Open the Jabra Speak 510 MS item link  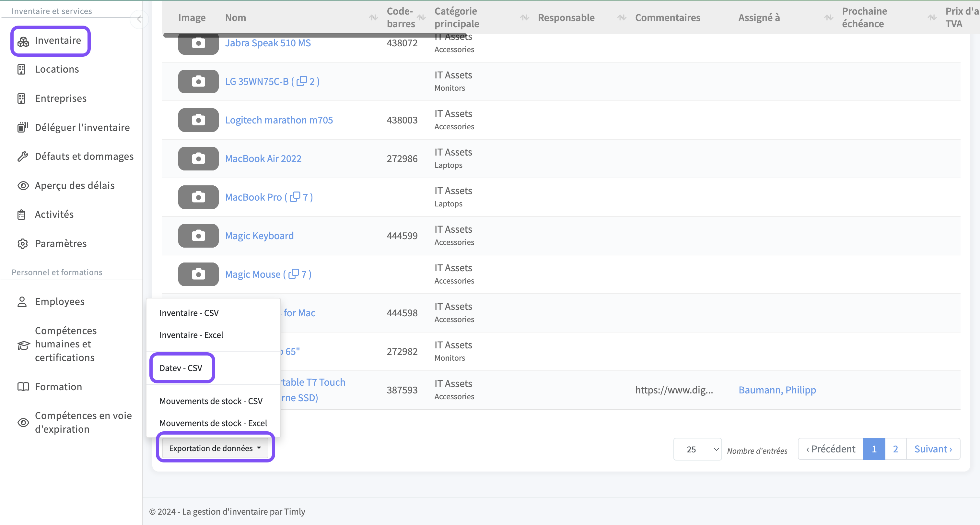pyautogui.click(x=268, y=43)
